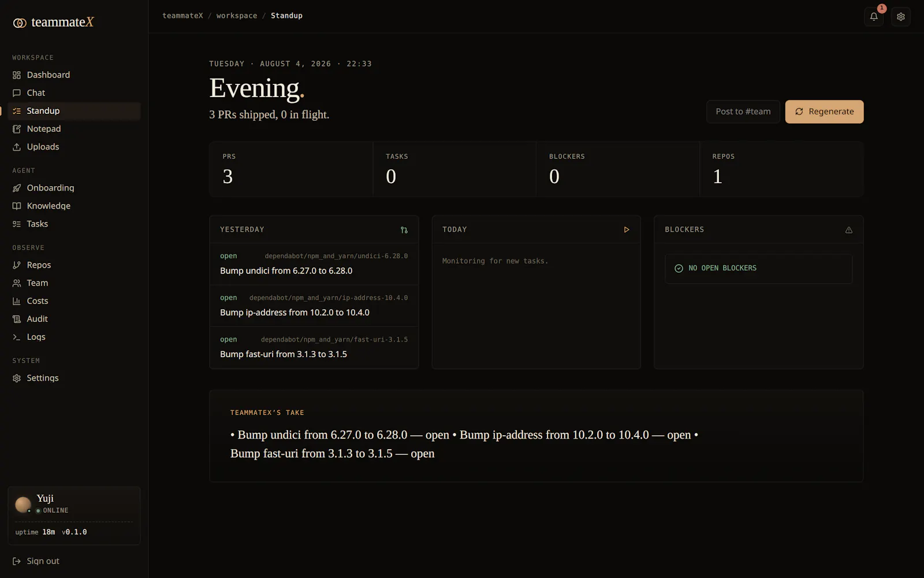Click the Audit icon in sidebar
Screen dimensions: 924x578
click(17, 318)
